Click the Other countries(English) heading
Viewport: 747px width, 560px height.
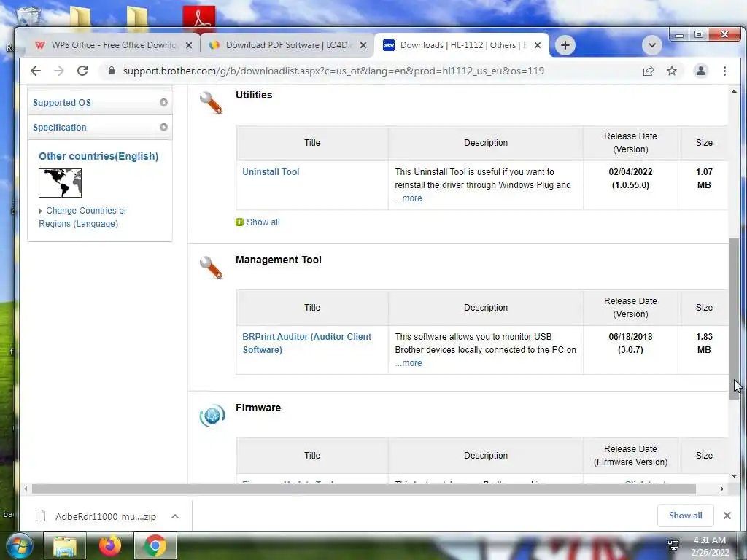98,156
